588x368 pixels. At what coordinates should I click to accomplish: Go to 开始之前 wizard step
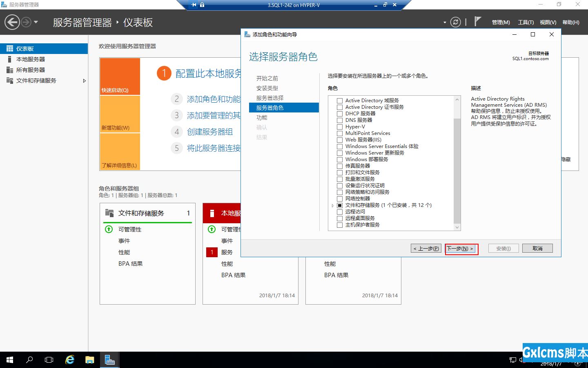(267, 79)
